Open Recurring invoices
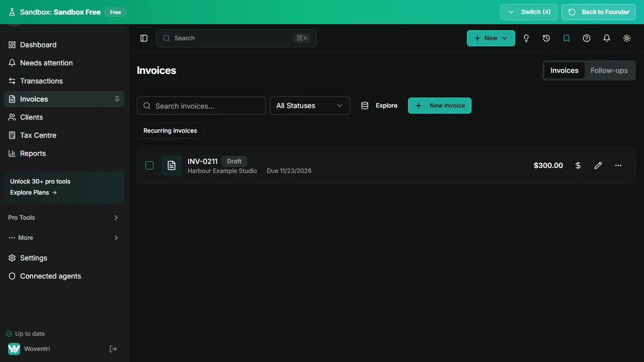Image resolution: width=644 pixels, height=362 pixels. coord(170,131)
